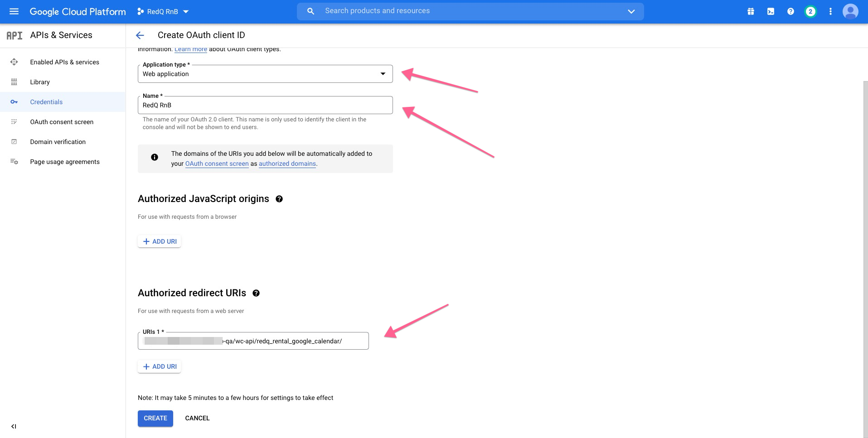Collapse the sidebar with bottom arrow
Viewport: 868px width, 438px height.
[14, 426]
